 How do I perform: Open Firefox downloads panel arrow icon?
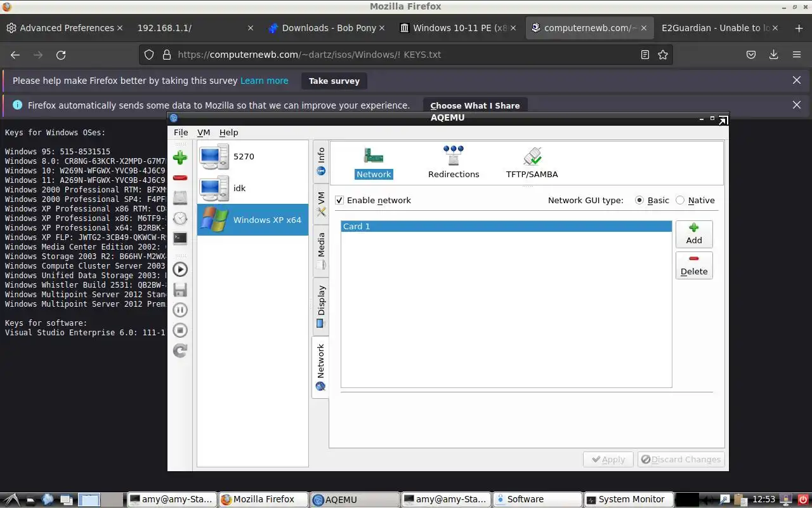(774, 55)
